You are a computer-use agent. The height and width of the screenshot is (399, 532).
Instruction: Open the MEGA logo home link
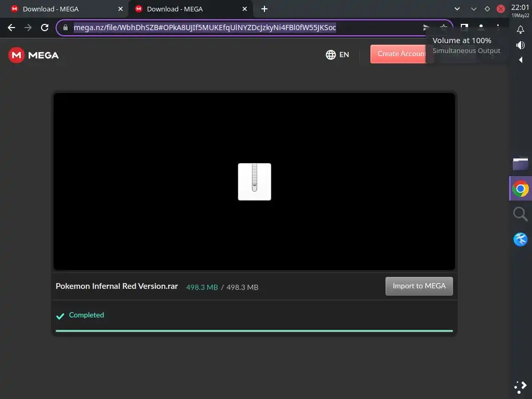click(x=34, y=55)
